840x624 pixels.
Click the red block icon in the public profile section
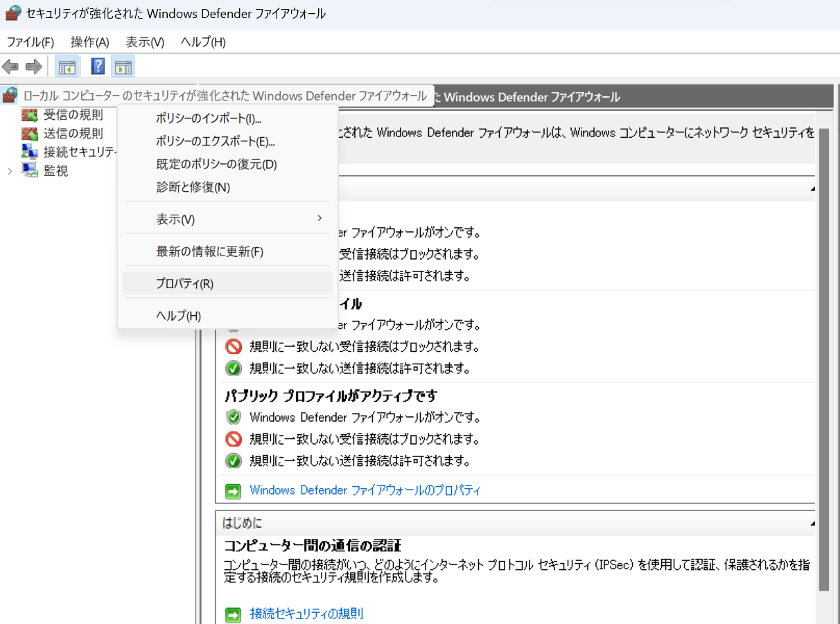(234, 439)
